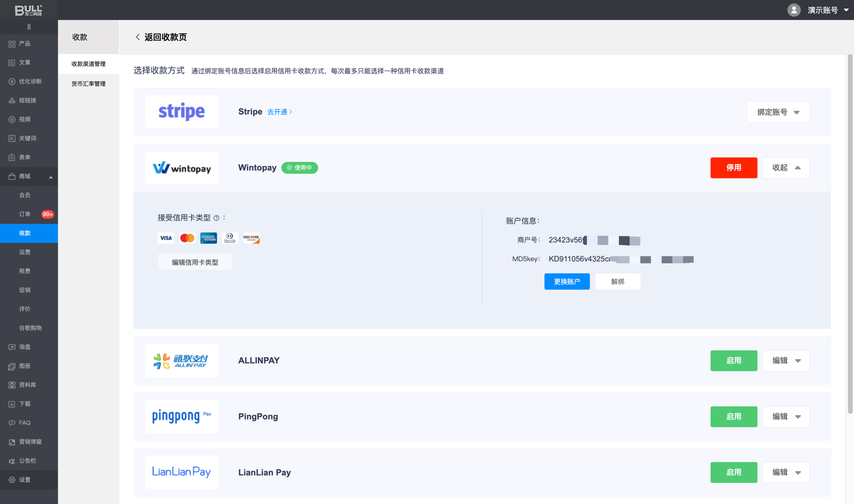Click the Visa card icon
This screenshot has height=504, width=854.
coord(166,238)
